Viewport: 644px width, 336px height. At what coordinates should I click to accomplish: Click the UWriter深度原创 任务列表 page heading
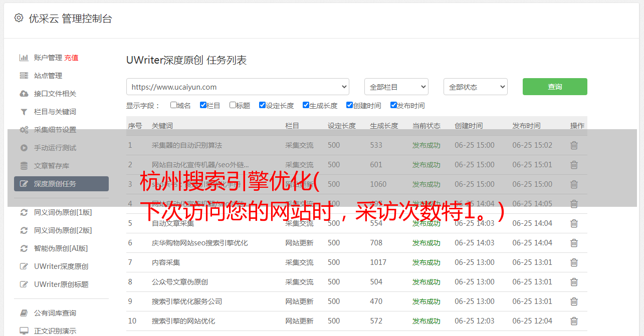click(x=186, y=60)
